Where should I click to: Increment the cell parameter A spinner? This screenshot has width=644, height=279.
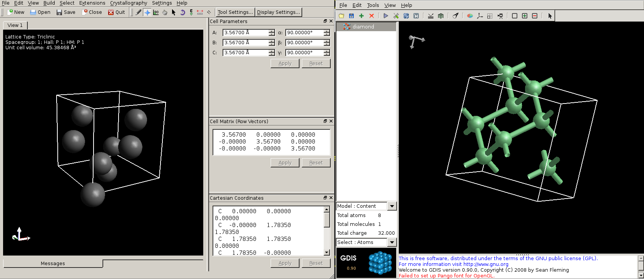point(272,31)
